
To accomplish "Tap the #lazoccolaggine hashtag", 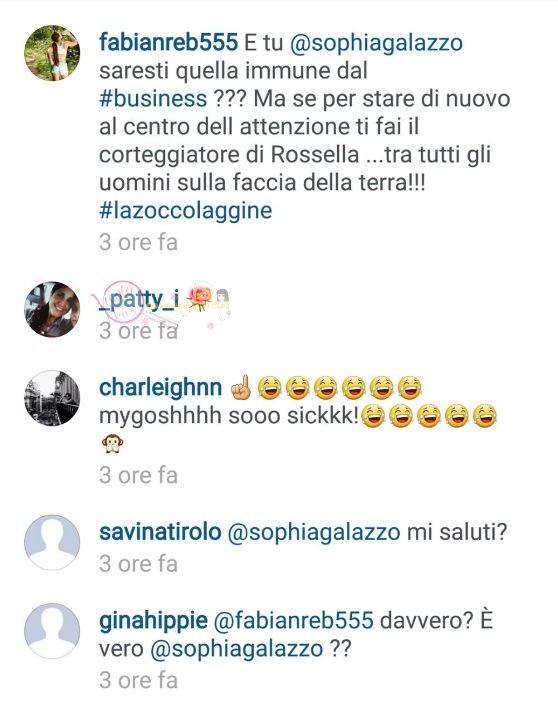I will point(186,211).
